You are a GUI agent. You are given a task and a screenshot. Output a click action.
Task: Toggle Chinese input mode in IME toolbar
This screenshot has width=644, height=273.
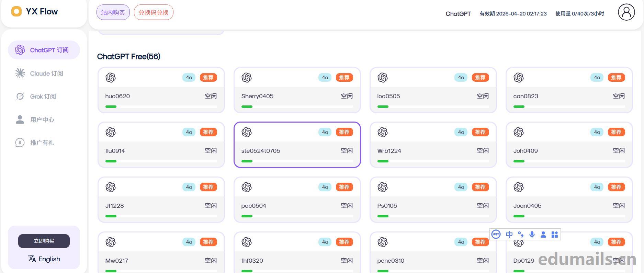509,235
